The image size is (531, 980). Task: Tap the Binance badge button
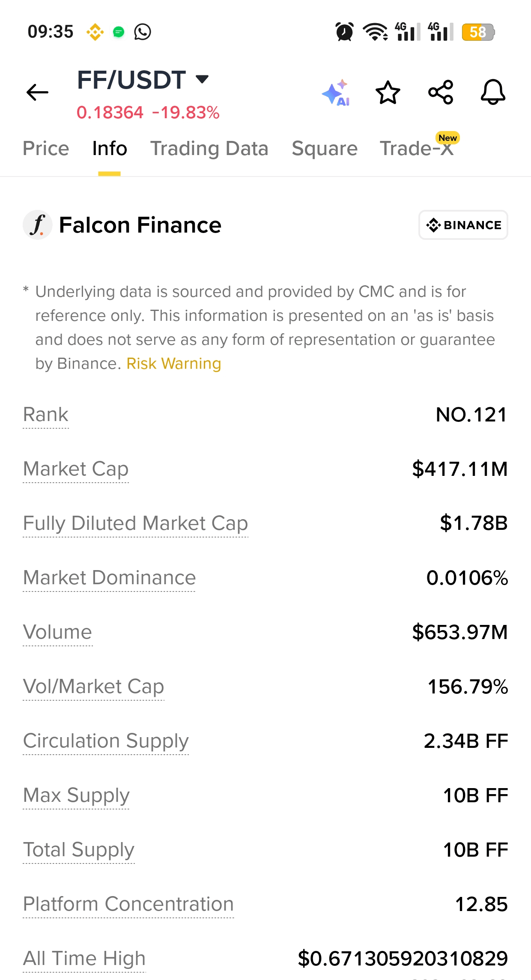(463, 225)
